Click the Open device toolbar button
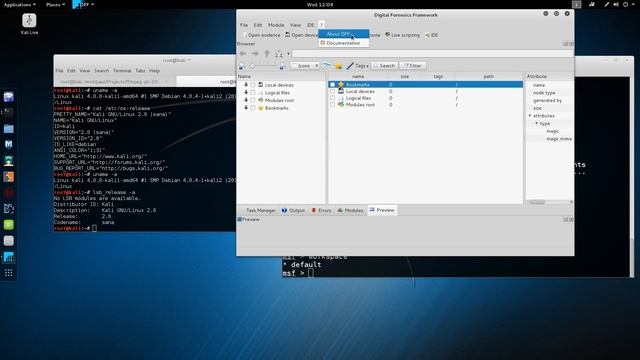Image resolution: width=640 pixels, height=360 pixels. tap(302, 35)
